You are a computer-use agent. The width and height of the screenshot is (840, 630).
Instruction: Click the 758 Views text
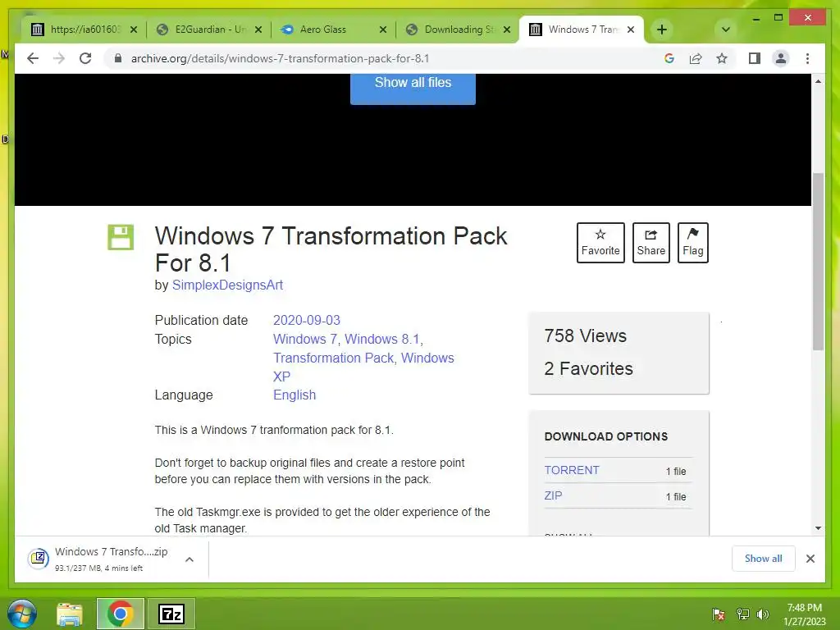585,336
